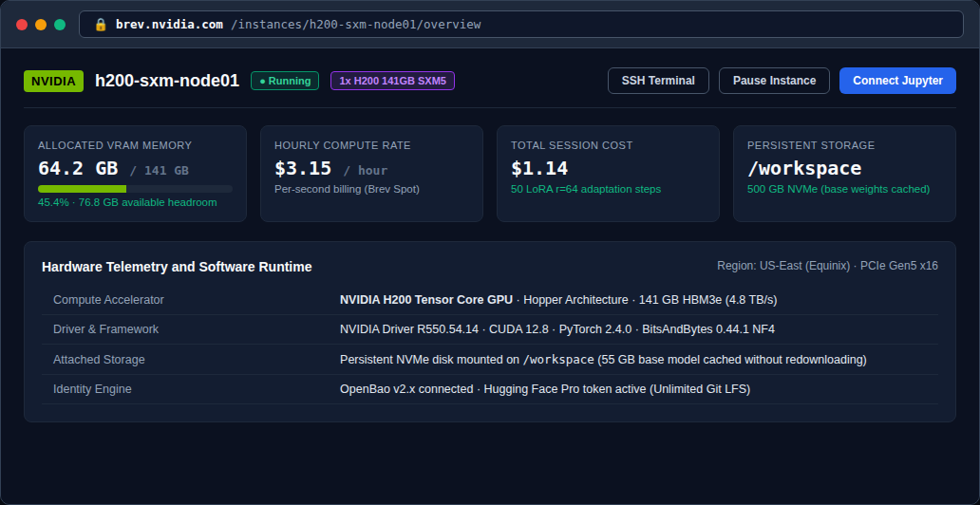The width and height of the screenshot is (980, 505).
Task: Click the /workspace storage heading in card
Action: [x=804, y=169]
